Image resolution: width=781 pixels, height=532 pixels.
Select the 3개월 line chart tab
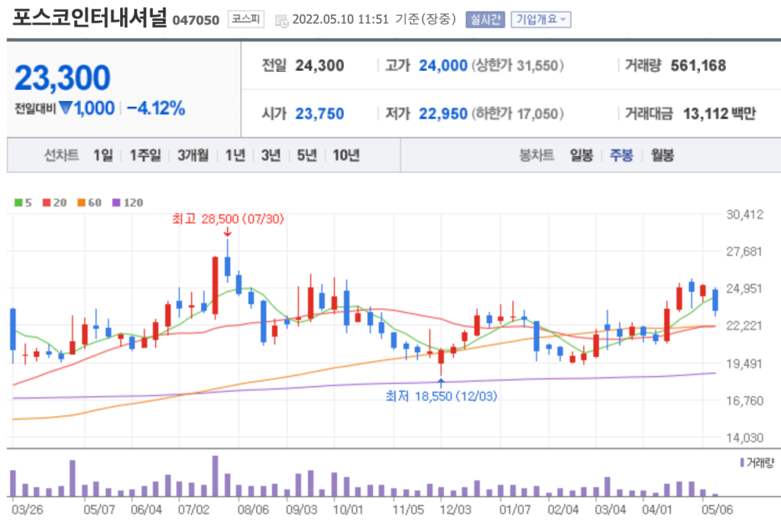(x=193, y=155)
